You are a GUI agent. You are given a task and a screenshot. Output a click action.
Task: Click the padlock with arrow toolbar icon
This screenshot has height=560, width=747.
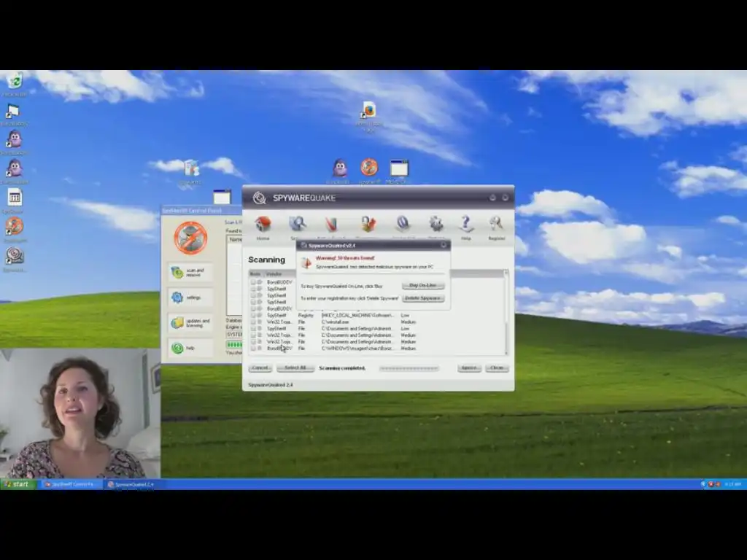point(368,224)
